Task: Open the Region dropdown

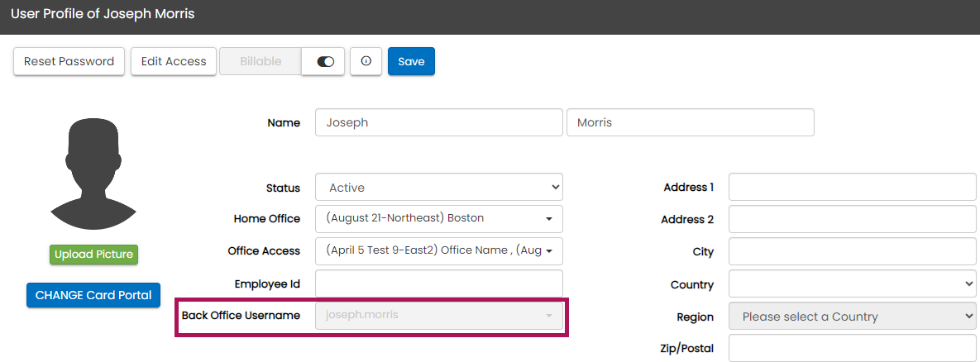Action: point(852,317)
